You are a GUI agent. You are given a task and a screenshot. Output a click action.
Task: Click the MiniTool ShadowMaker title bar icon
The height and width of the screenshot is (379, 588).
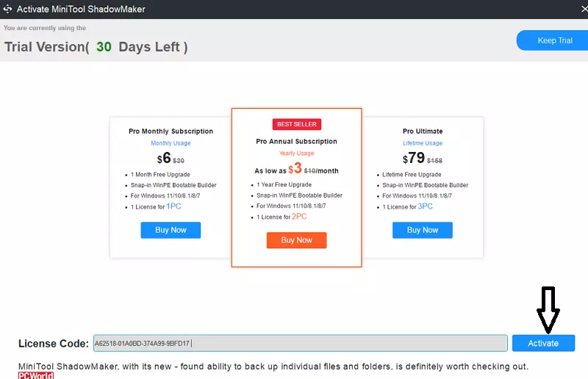point(8,9)
